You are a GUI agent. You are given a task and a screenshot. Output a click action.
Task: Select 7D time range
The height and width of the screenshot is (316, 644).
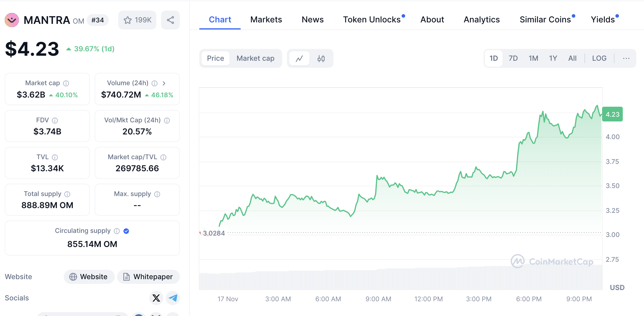click(513, 58)
